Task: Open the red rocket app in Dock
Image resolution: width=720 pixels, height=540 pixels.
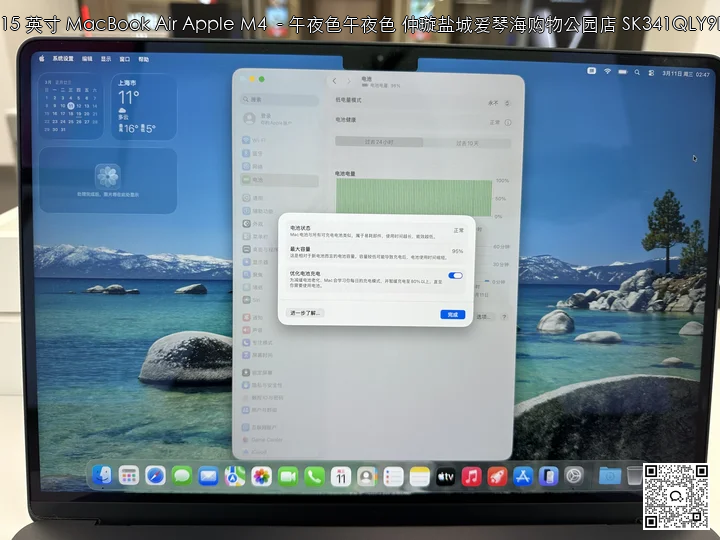Action: click(x=497, y=477)
